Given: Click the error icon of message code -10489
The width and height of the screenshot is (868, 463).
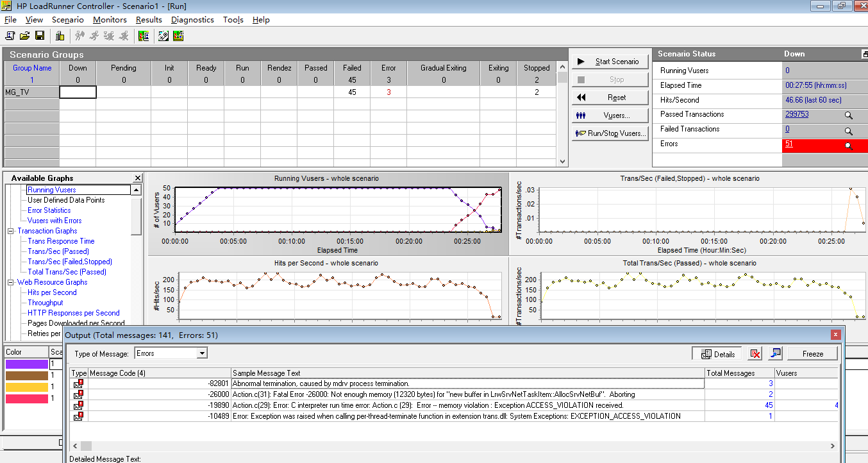Looking at the screenshot, I should coord(79,416).
